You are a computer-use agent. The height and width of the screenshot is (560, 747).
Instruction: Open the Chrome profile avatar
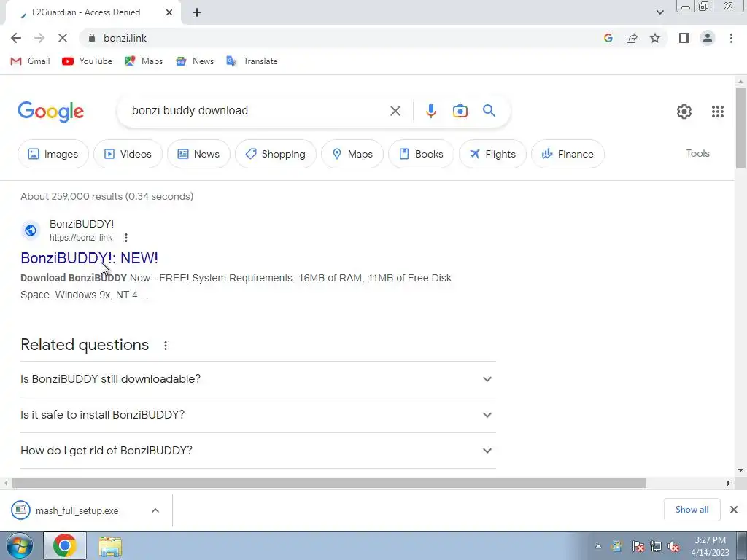coord(708,38)
